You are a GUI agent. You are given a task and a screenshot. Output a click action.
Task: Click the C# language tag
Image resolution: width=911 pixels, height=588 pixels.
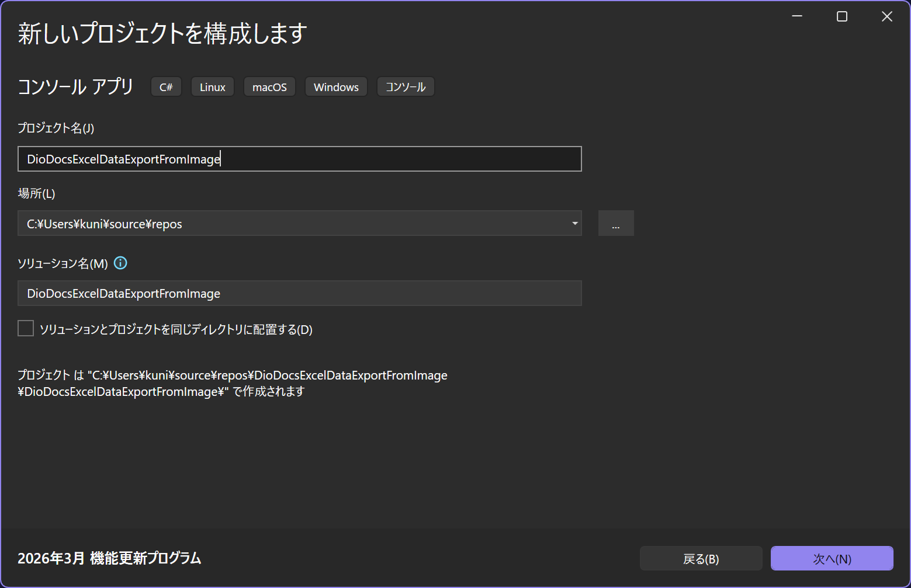click(x=166, y=87)
